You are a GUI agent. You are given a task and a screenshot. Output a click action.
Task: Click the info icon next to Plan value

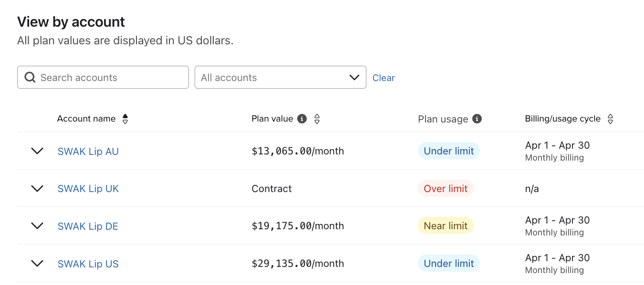click(301, 119)
